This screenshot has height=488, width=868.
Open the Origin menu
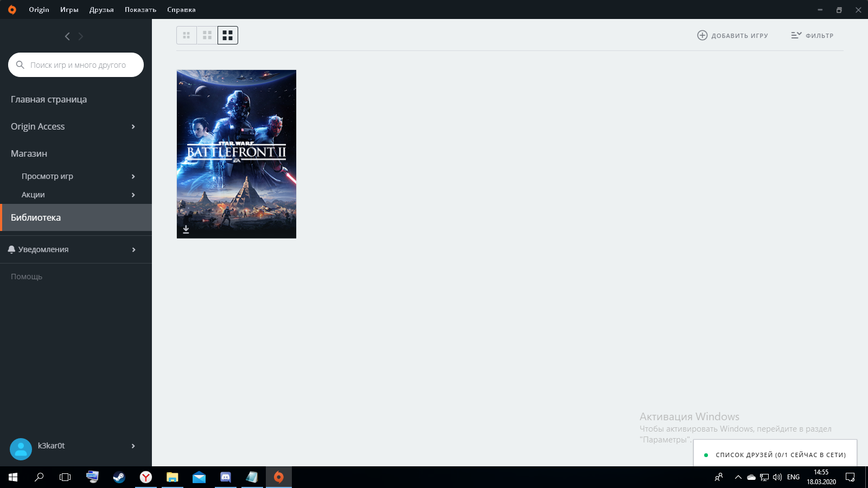coord(39,10)
